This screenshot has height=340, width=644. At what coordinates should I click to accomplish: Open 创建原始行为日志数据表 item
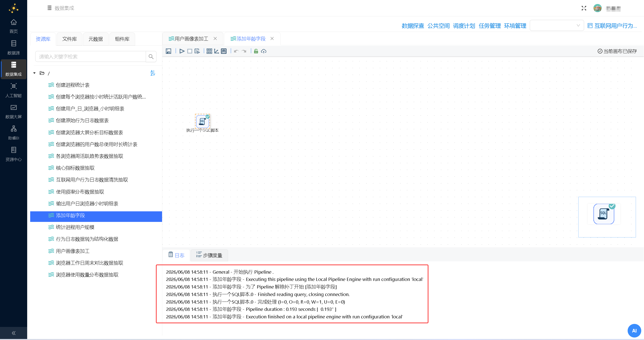pyautogui.click(x=82, y=121)
